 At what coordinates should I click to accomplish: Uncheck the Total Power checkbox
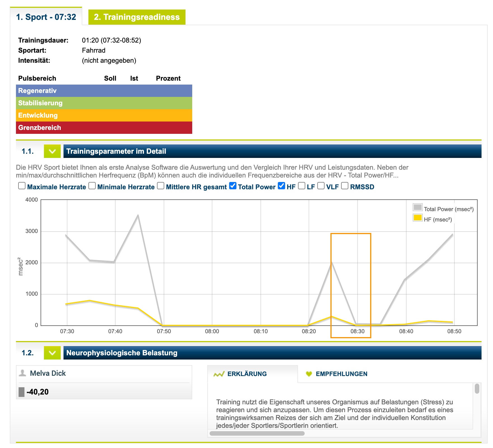pos(233,186)
